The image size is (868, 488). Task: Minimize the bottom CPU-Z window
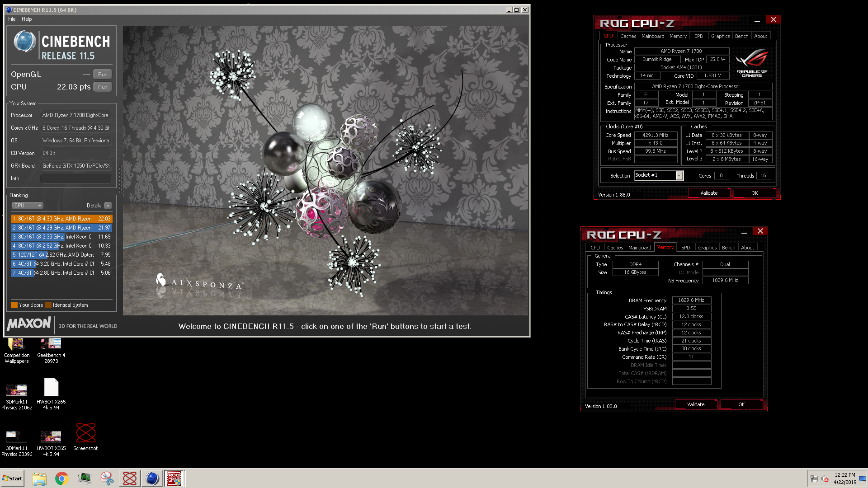click(744, 232)
